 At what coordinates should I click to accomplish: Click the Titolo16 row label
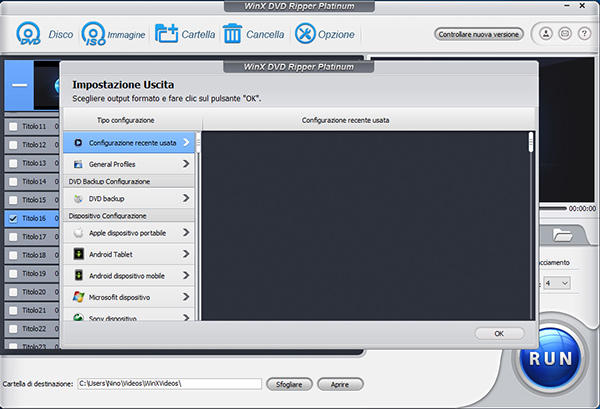(34, 218)
